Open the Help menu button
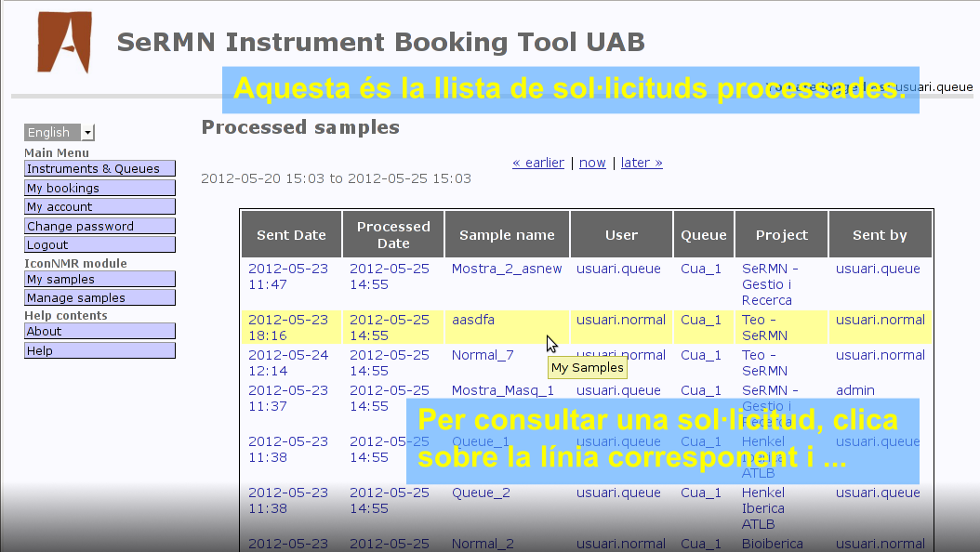This screenshot has height=552, width=980. point(100,351)
